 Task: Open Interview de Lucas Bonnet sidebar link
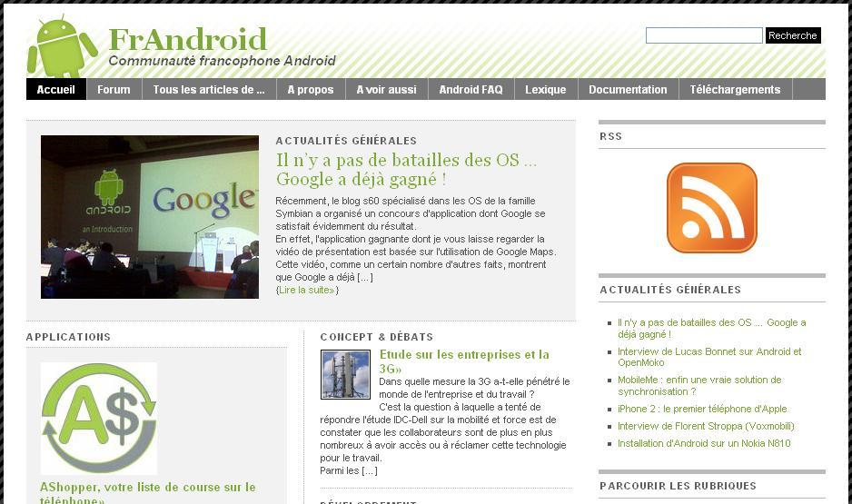pos(709,357)
